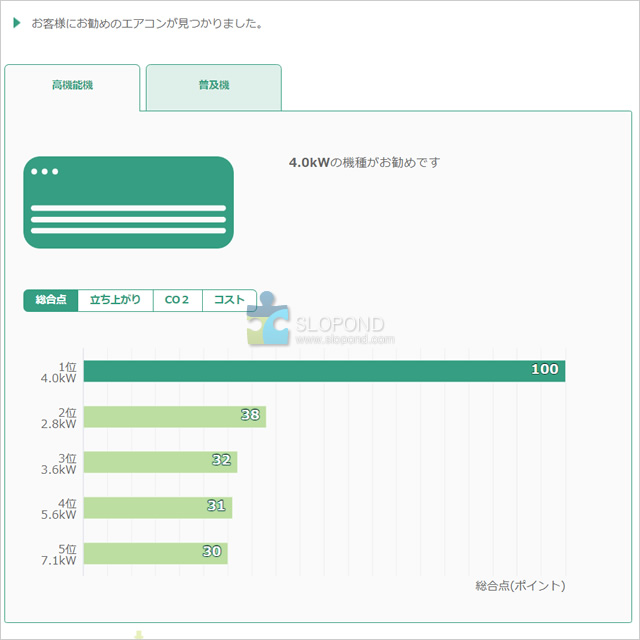
Task: Select the 総合点 ranking view
Action: 50,300
